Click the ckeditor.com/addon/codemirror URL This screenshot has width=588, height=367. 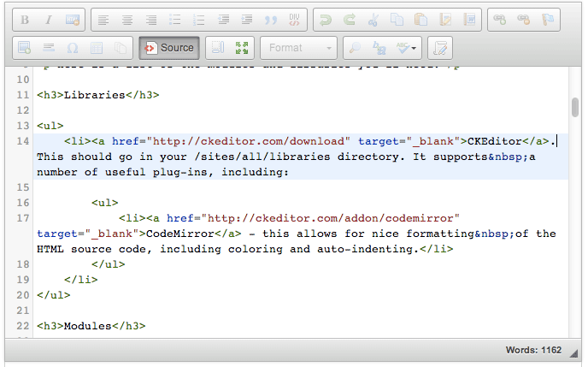click(x=331, y=218)
